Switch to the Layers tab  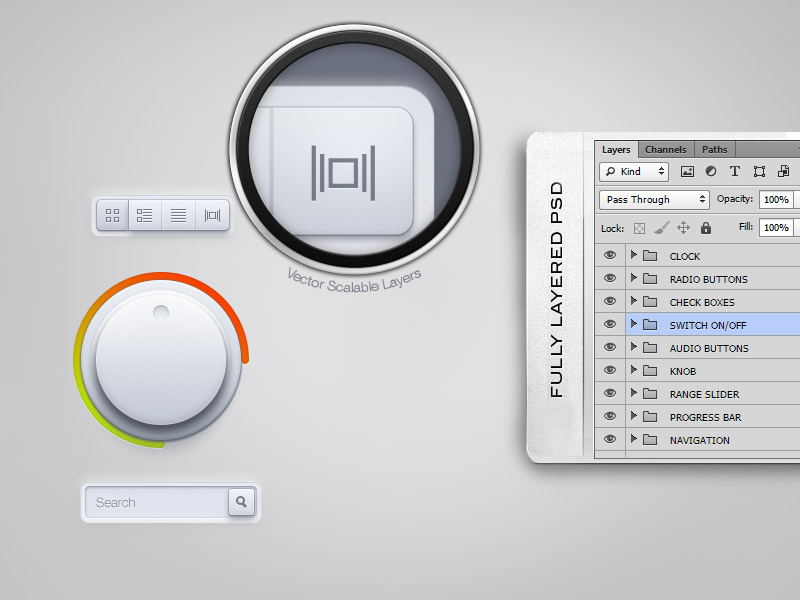(616, 149)
